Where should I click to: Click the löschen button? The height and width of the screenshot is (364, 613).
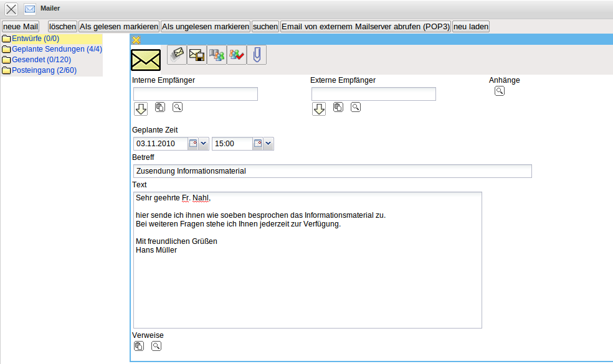[62, 27]
